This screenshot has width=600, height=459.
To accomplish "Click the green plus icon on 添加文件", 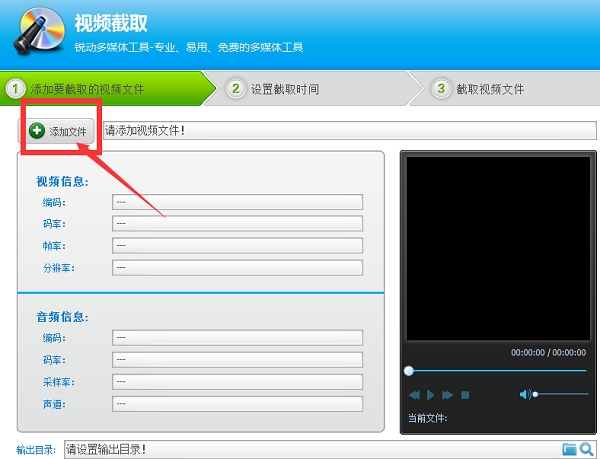I will point(37,131).
